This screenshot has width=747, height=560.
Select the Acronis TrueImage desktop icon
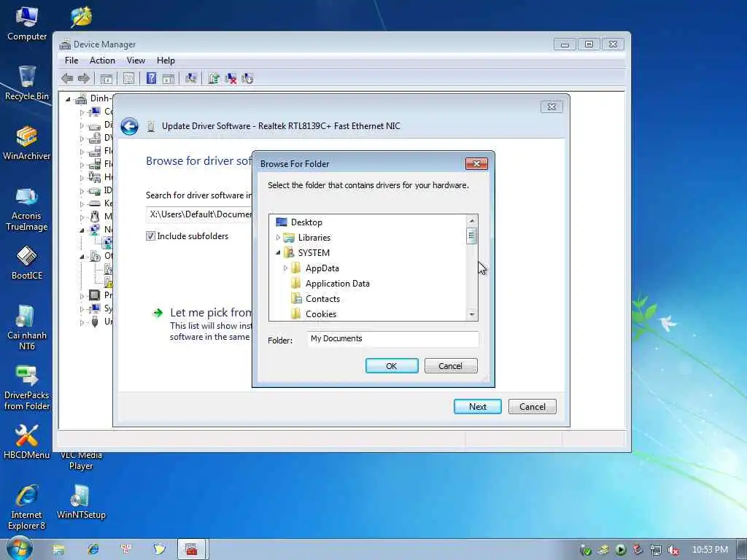[x=27, y=209]
